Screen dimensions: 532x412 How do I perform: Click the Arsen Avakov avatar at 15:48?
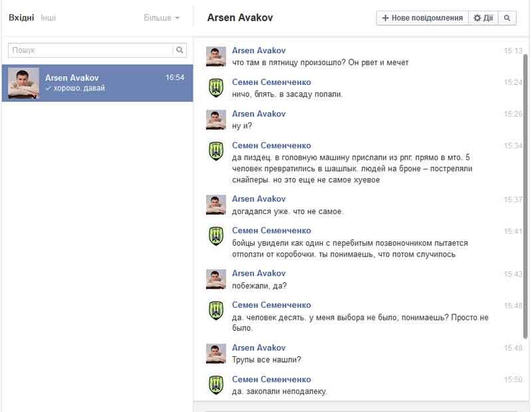point(215,354)
